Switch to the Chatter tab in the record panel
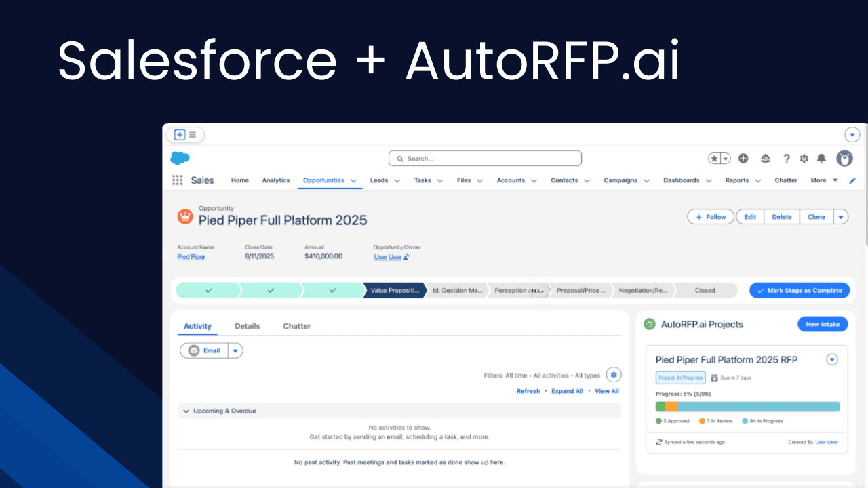The width and height of the screenshot is (868, 488). [297, 326]
